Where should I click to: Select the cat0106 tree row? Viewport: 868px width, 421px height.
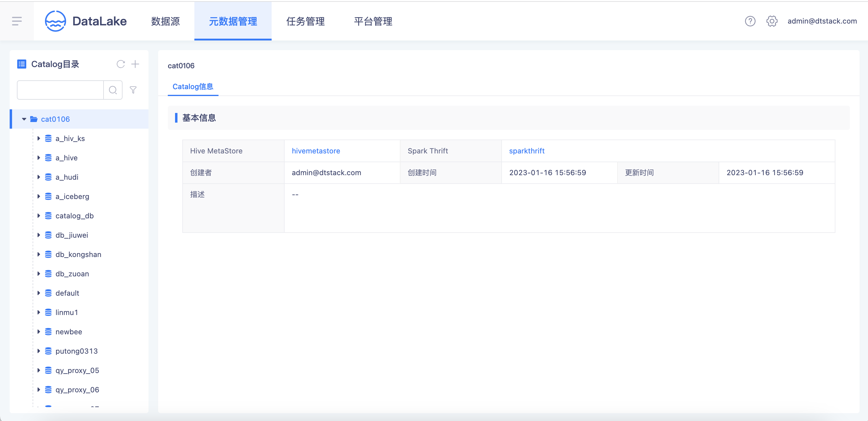[x=79, y=119]
